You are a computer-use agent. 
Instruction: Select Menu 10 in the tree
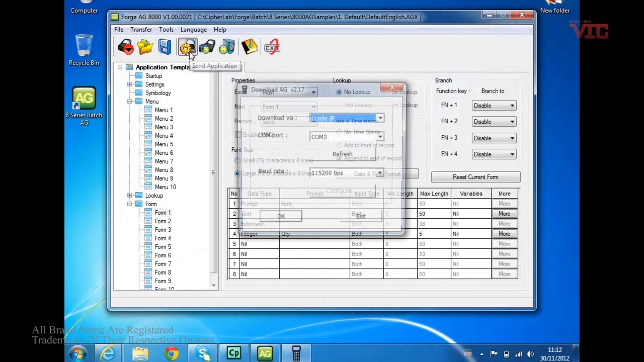(x=165, y=187)
